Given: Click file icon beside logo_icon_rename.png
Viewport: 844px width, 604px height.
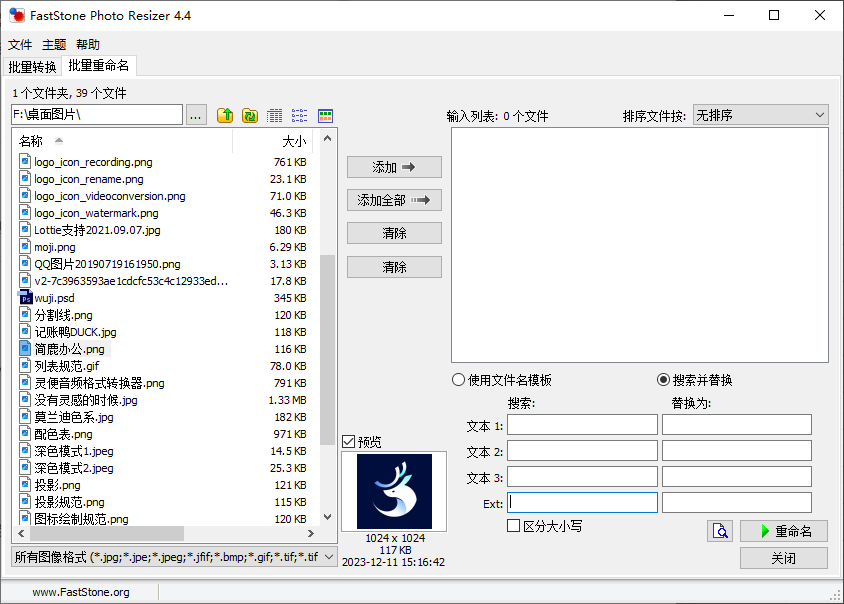Looking at the screenshot, I should click(25, 179).
